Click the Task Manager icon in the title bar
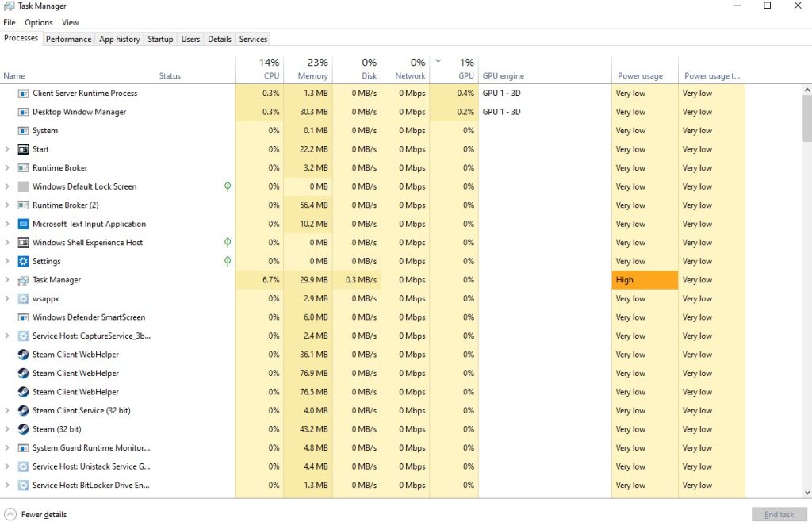This screenshot has width=812, height=526. 9,6
